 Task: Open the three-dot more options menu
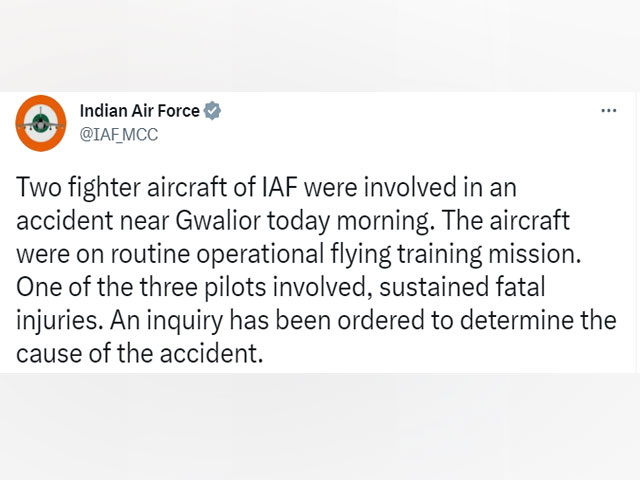pyautogui.click(x=609, y=110)
